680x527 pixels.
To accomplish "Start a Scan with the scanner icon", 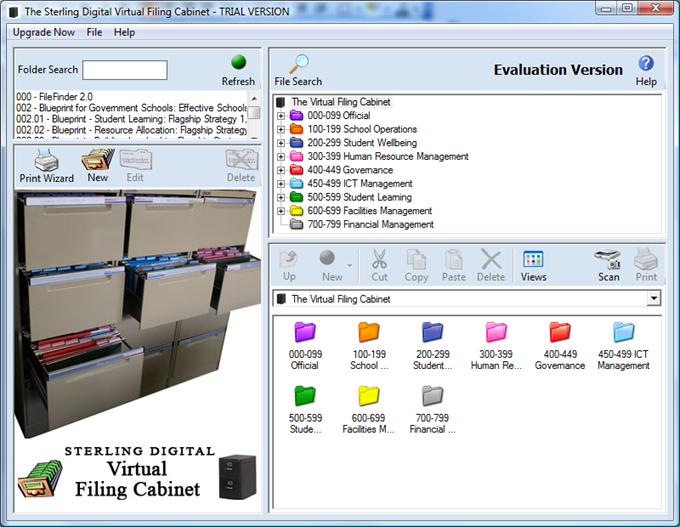I will pyautogui.click(x=608, y=259).
